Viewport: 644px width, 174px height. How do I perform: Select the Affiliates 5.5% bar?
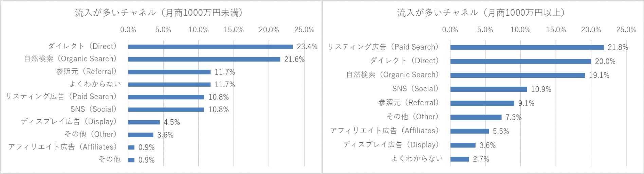coord(470,131)
